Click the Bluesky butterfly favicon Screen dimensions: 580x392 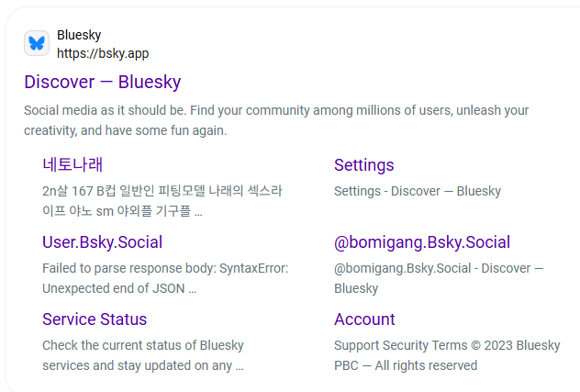(37, 43)
